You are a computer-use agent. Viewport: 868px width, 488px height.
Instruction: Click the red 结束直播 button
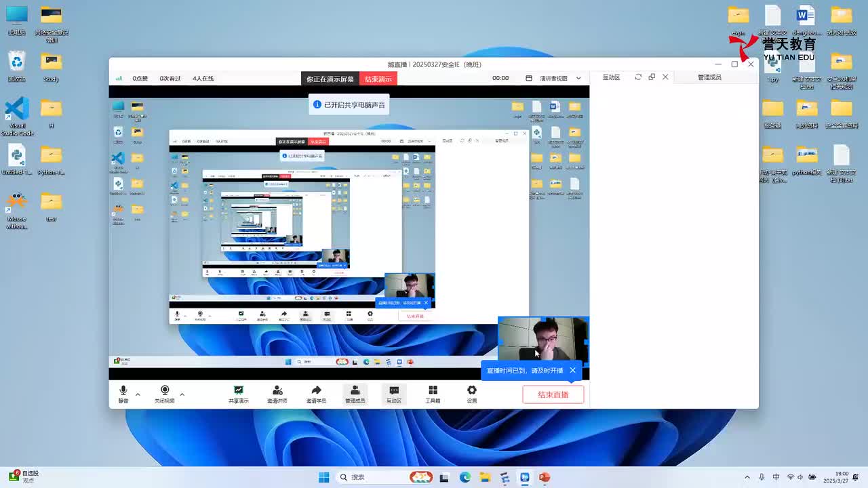[x=553, y=394]
